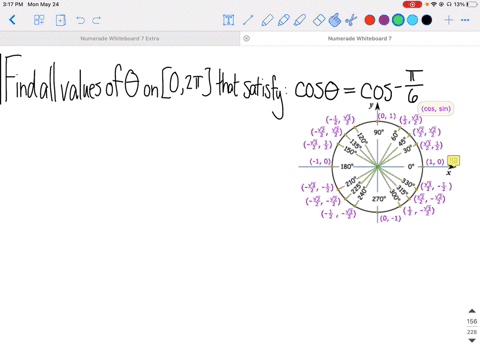Choose the light blue ink color

coord(412,20)
